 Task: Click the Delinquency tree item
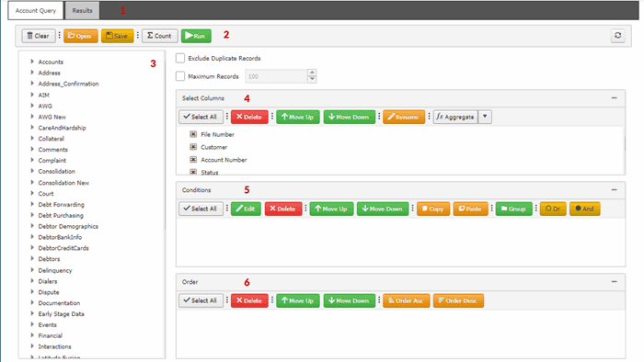click(x=55, y=270)
